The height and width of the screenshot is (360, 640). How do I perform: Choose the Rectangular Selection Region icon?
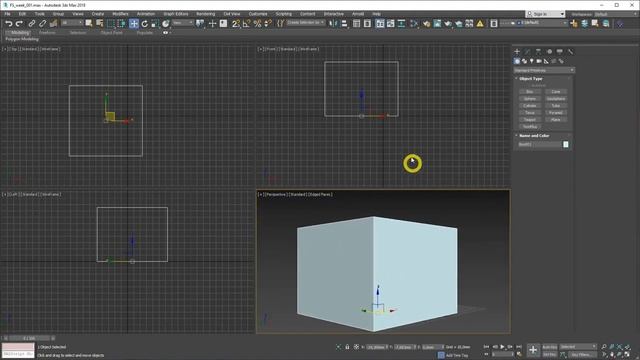[x=110, y=24]
